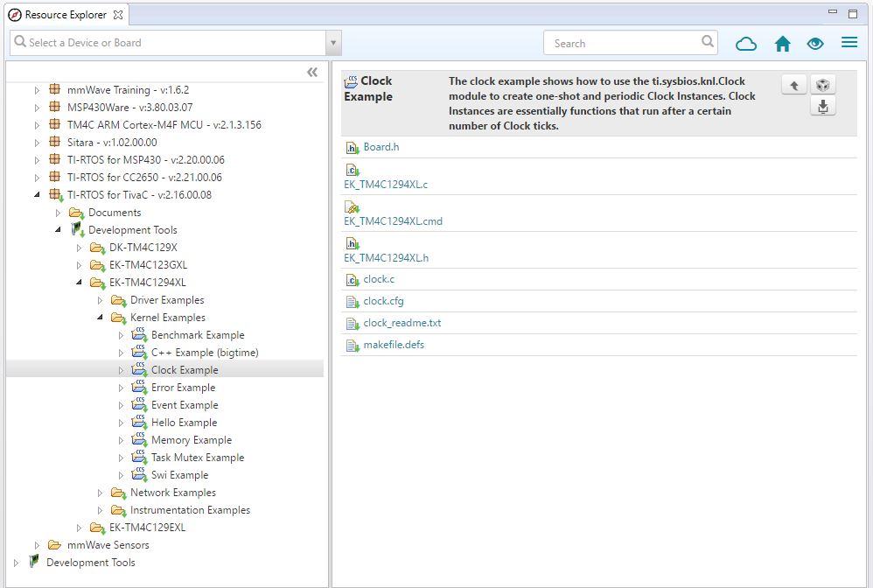The width and height of the screenshot is (873, 588).
Task: Click the cube import-to-IDE icon
Action: click(823, 85)
